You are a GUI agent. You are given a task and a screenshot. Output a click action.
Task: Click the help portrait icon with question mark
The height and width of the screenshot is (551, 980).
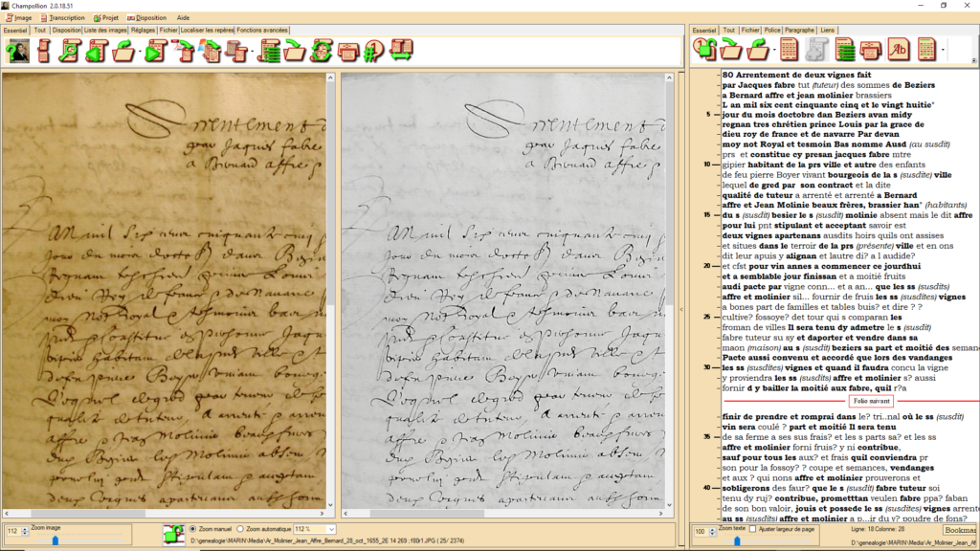(17, 51)
